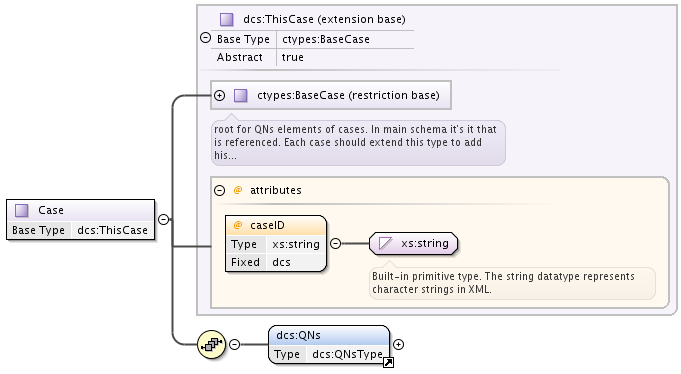
Task: Click the simple type icon in xs:string node
Action: tap(385, 243)
